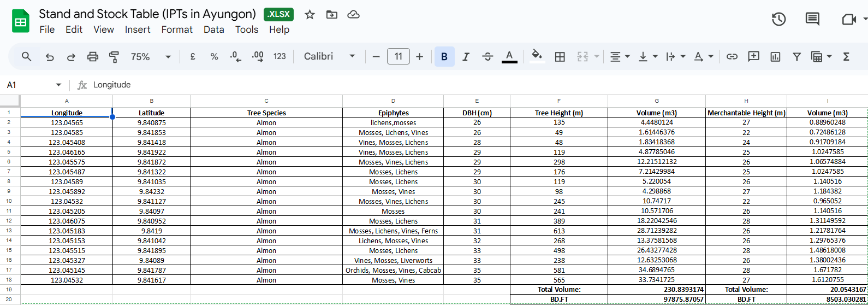The height and width of the screenshot is (305, 868).
Task: Open the fill color picker
Action: [x=537, y=56]
